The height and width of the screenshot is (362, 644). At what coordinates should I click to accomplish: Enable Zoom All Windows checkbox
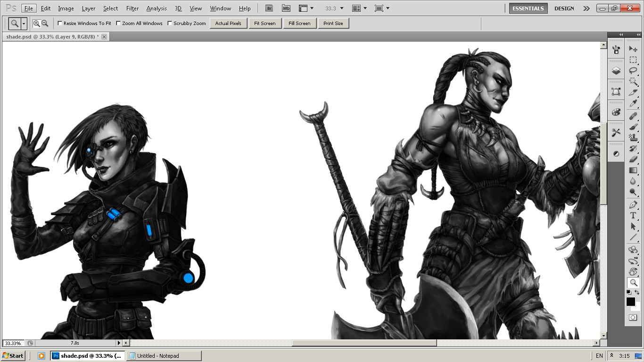pos(118,23)
